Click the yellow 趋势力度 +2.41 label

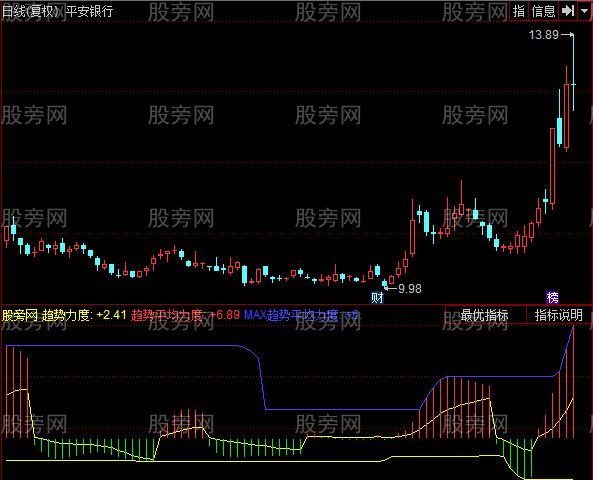[x=84, y=315]
